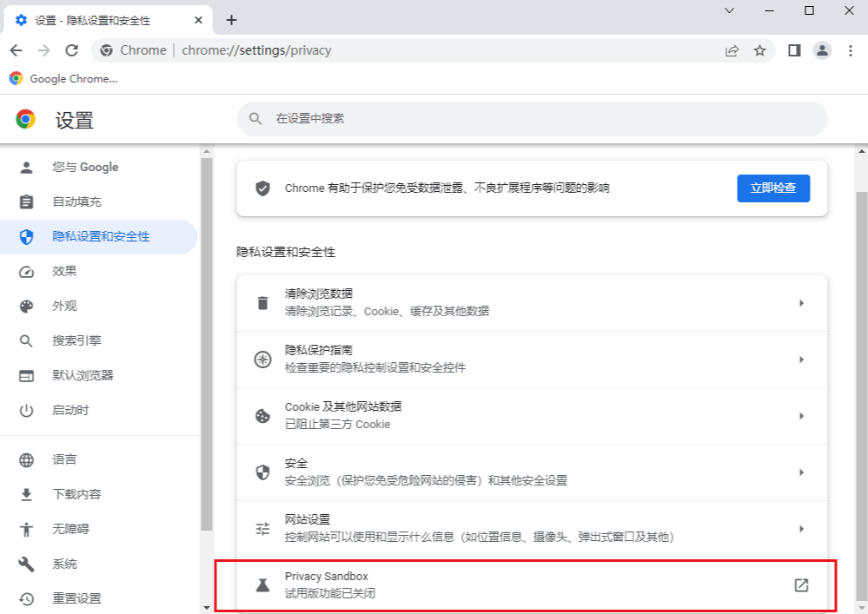This screenshot has width=868, height=614.
Task: Click the 下载内容 download icon
Action: 26,494
